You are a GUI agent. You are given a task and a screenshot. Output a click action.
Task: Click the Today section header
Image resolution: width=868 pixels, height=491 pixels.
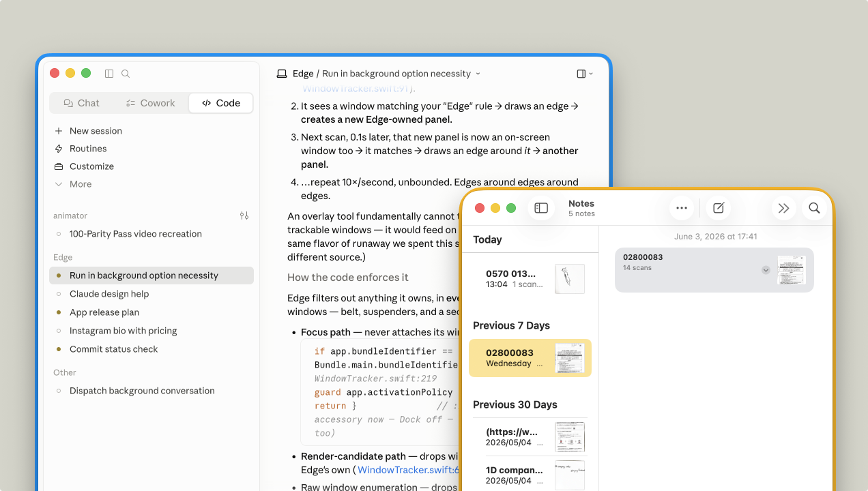[x=487, y=239]
